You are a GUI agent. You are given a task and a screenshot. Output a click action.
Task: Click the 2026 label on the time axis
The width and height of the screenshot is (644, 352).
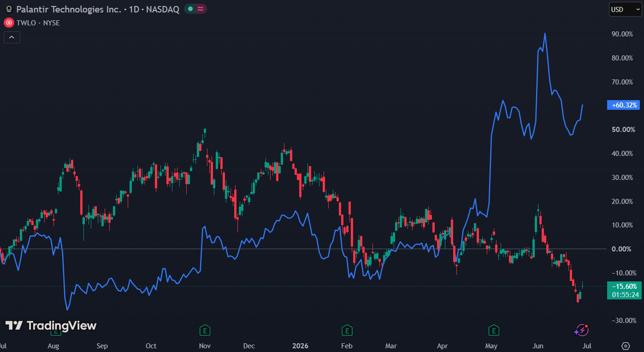coord(300,346)
